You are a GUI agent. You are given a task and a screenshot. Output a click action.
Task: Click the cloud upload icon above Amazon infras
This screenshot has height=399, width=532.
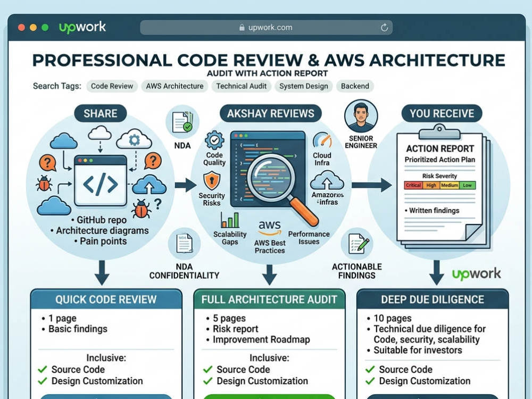pos(327,180)
